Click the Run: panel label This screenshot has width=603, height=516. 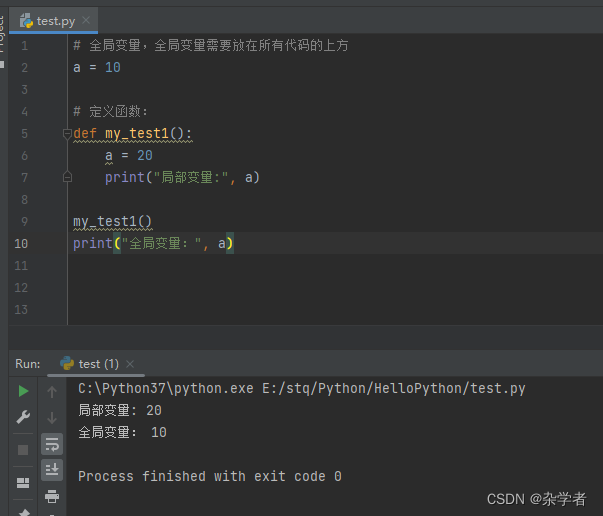click(x=28, y=364)
